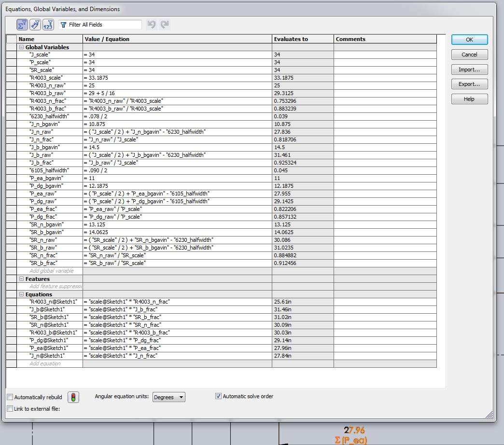
Task: Click the "SR_n_raw" equation cell
Action: pos(177,240)
